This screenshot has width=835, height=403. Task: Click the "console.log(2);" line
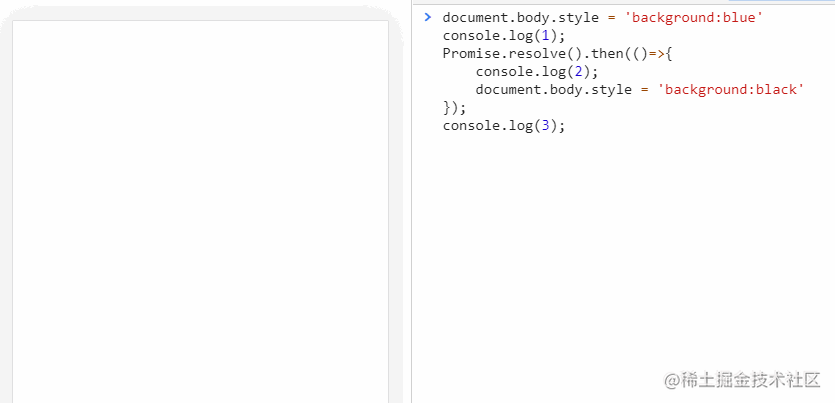(x=537, y=71)
